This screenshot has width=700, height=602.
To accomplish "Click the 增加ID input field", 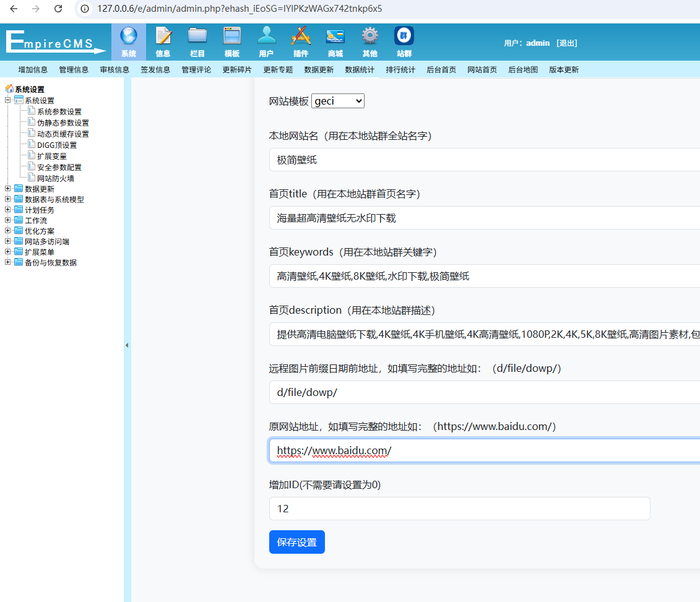I will point(459,509).
